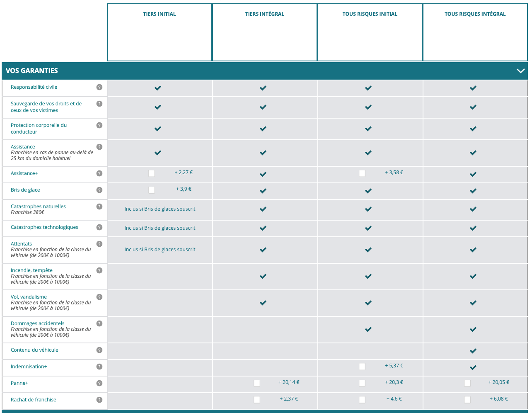The image size is (532, 413).
Task: Show help for Assistance franchise row
Action: 99,147
